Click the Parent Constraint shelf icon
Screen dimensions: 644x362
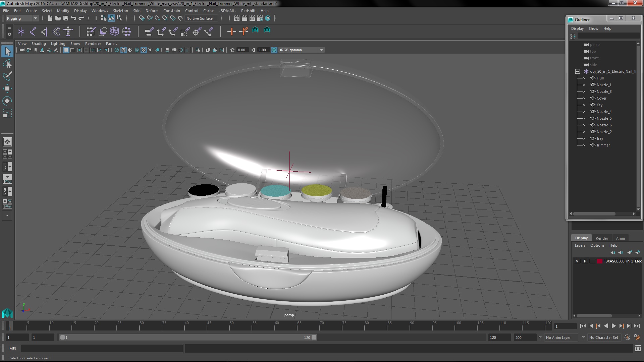[150, 32]
